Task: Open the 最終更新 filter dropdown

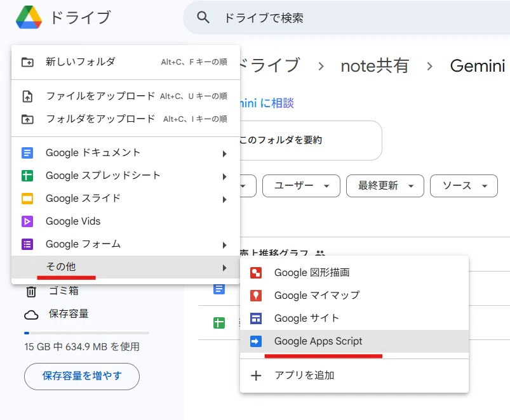Action: [x=385, y=186]
